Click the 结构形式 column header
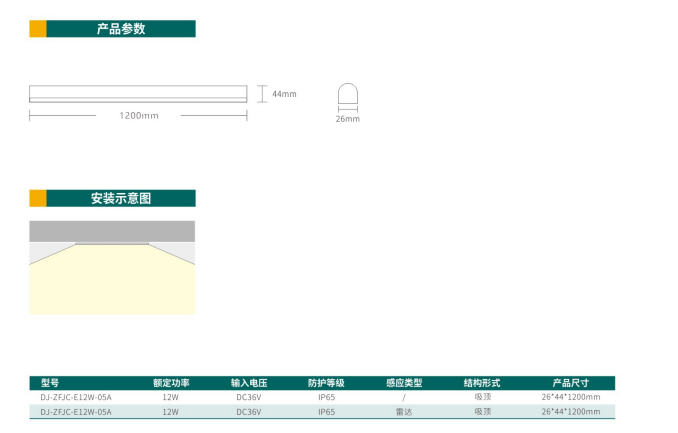The width and height of the screenshot is (678, 433). coord(482,383)
